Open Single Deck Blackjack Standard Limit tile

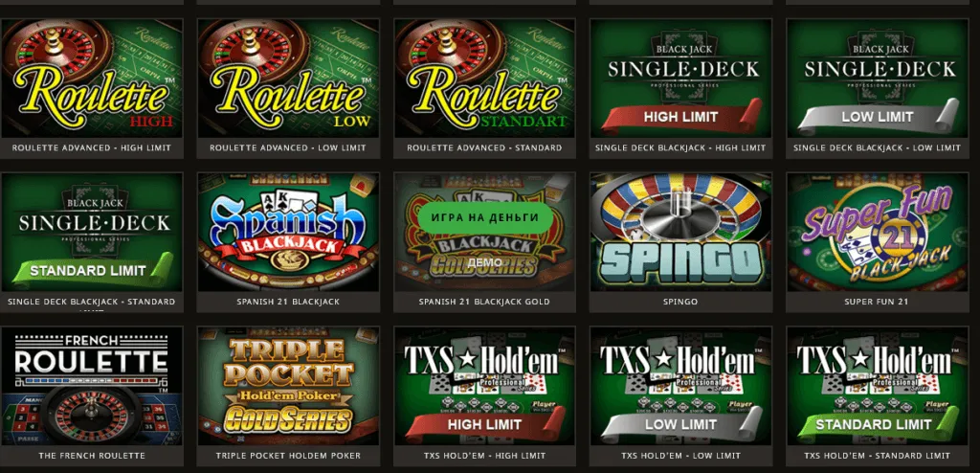coord(92,232)
